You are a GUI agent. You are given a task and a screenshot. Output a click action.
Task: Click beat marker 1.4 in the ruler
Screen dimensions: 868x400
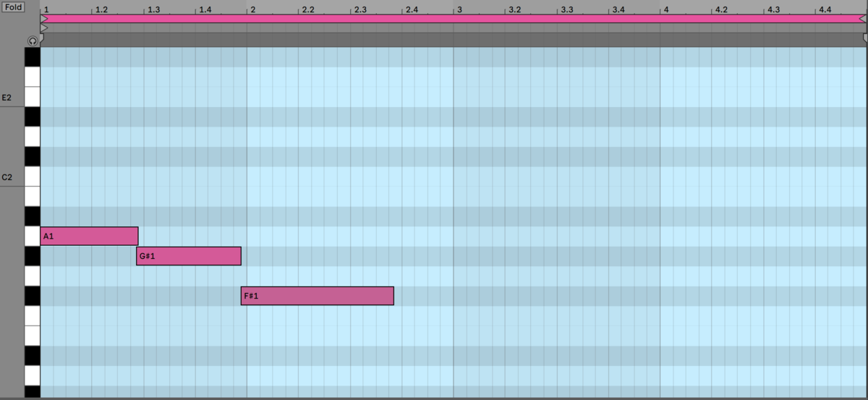pos(205,10)
